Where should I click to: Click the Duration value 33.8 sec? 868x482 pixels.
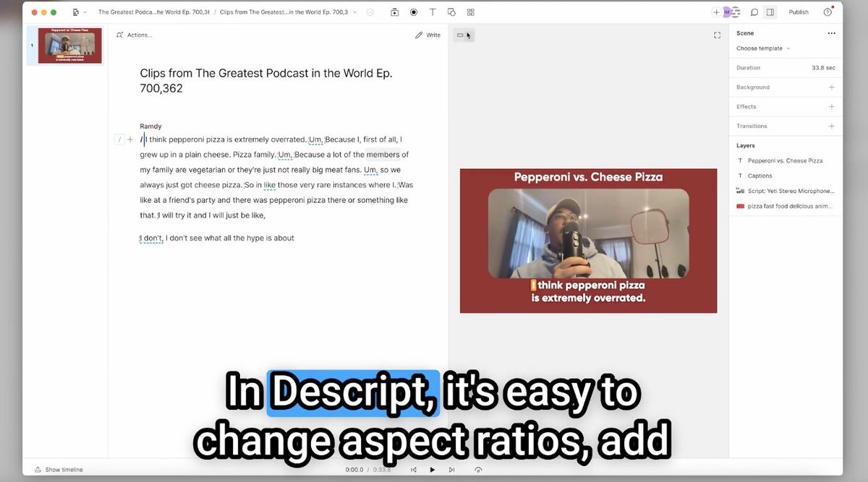pos(823,68)
